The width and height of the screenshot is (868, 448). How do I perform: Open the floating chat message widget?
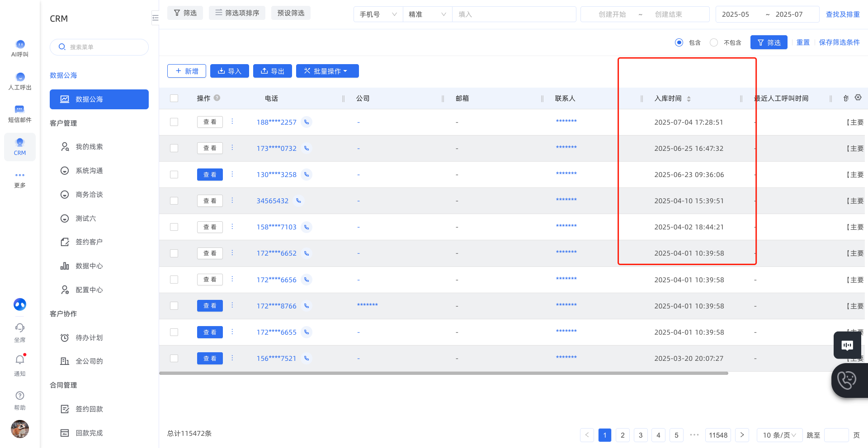coord(847,345)
